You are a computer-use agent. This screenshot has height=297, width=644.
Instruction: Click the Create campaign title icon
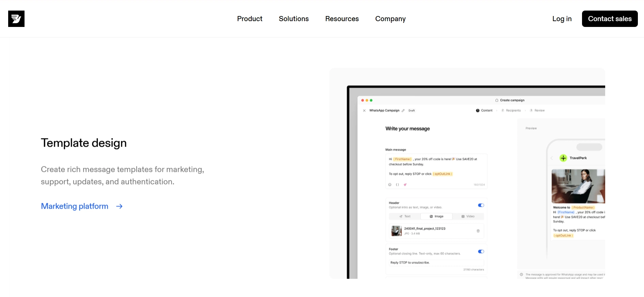tap(497, 100)
